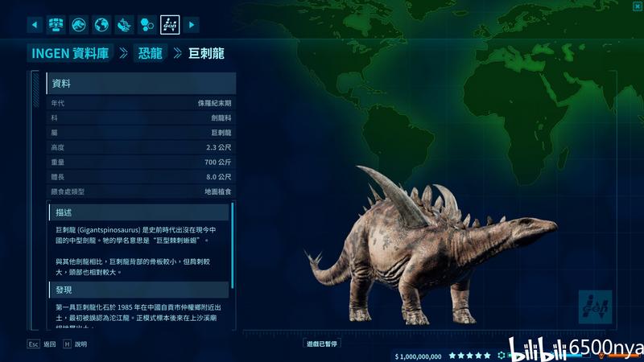
Task: Open the control room network category icon
Action: point(56,25)
